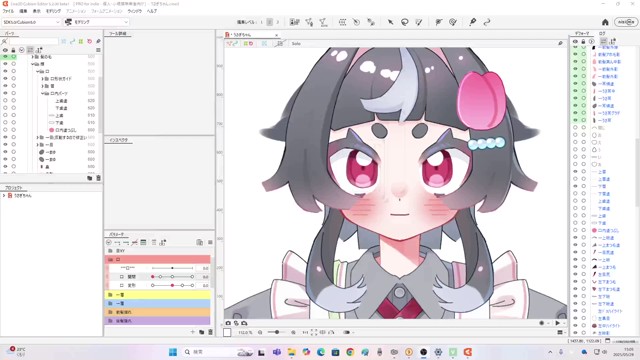Open the ファイル menu
This screenshot has width=640, height=360.
tap(8, 11)
